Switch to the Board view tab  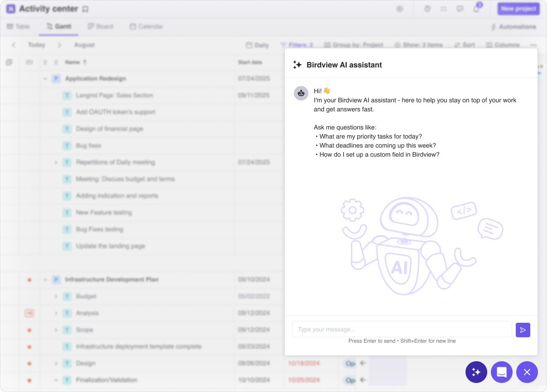(x=101, y=27)
